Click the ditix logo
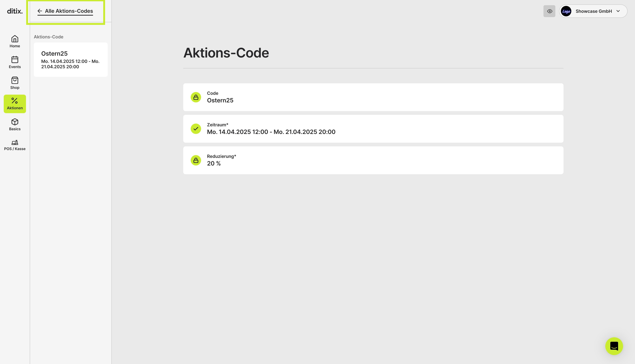The height and width of the screenshot is (364, 635). 15,11
